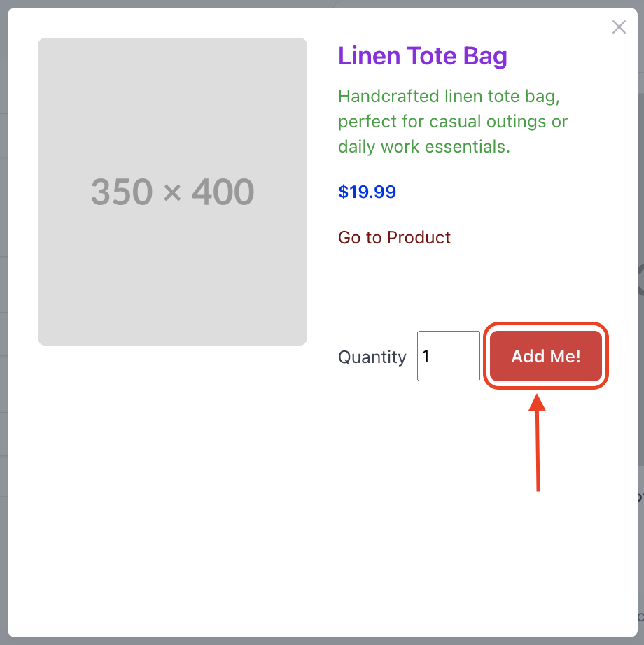The width and height of the screenshot is (644, 645).
Task: Click the Add Me! button
Action: (x=545, y=356)
